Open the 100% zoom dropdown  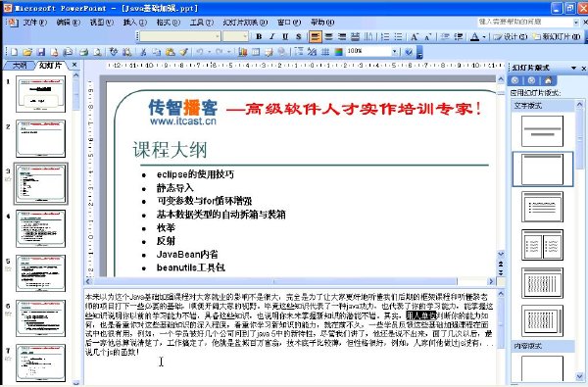pyautogui.click(x=394, y=52)
